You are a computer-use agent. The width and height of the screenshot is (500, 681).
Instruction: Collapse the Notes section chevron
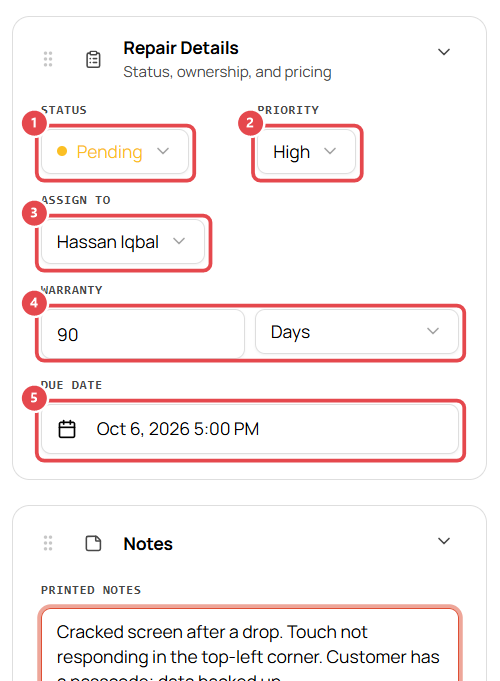click(x=444, y=541)
